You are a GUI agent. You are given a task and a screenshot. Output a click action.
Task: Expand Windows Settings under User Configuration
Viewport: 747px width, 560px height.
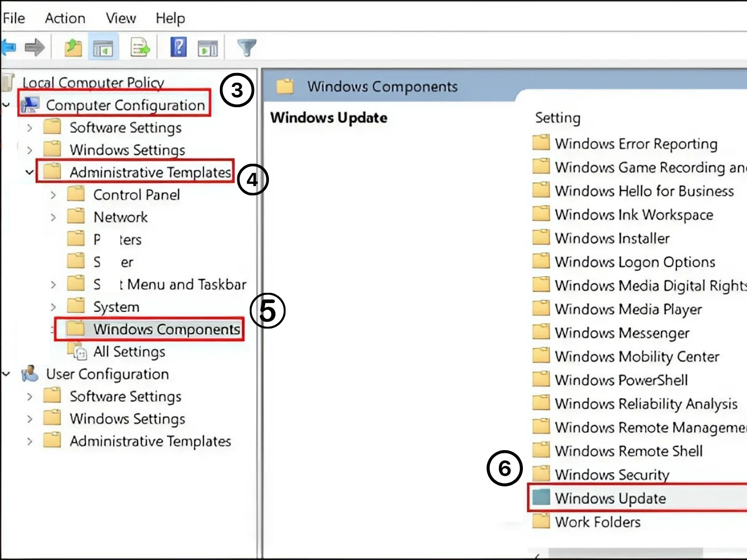click(29, 419)
